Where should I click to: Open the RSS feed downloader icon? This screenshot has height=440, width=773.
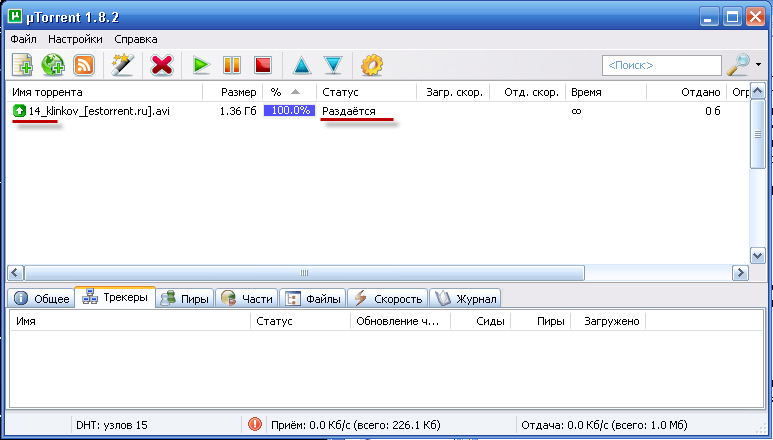pyautogui.click(x=84, y=65)
